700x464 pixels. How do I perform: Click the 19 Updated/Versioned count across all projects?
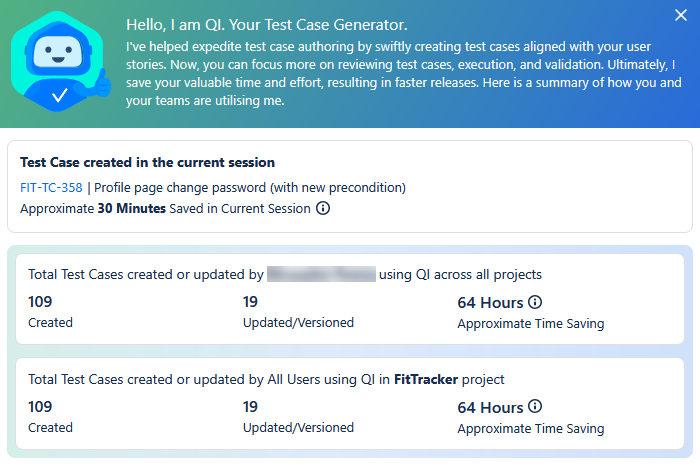point(252,302)
